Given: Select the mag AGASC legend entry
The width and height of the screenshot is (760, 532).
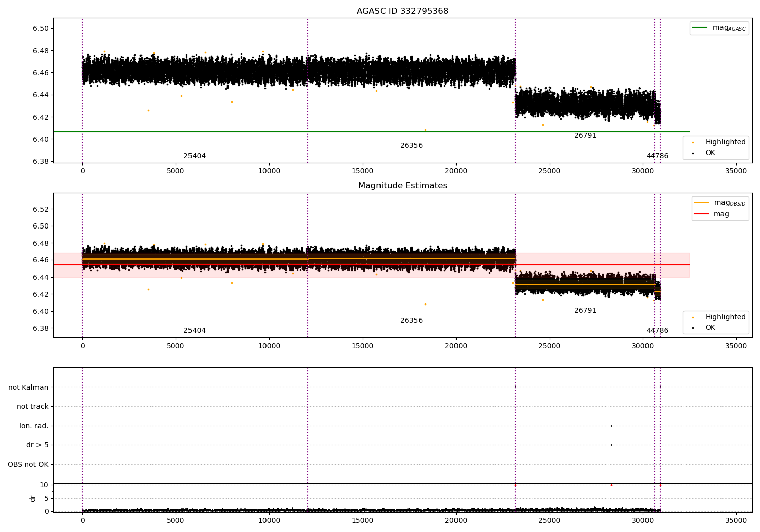Looking at the screenshot, I should (x=719, y=28).
